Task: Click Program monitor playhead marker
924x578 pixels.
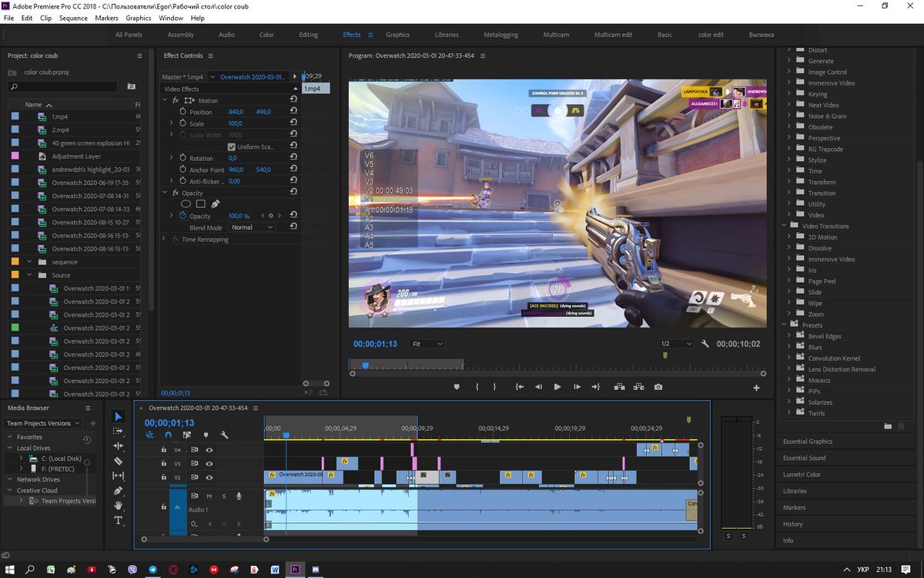Action: (x=365, y=365)
